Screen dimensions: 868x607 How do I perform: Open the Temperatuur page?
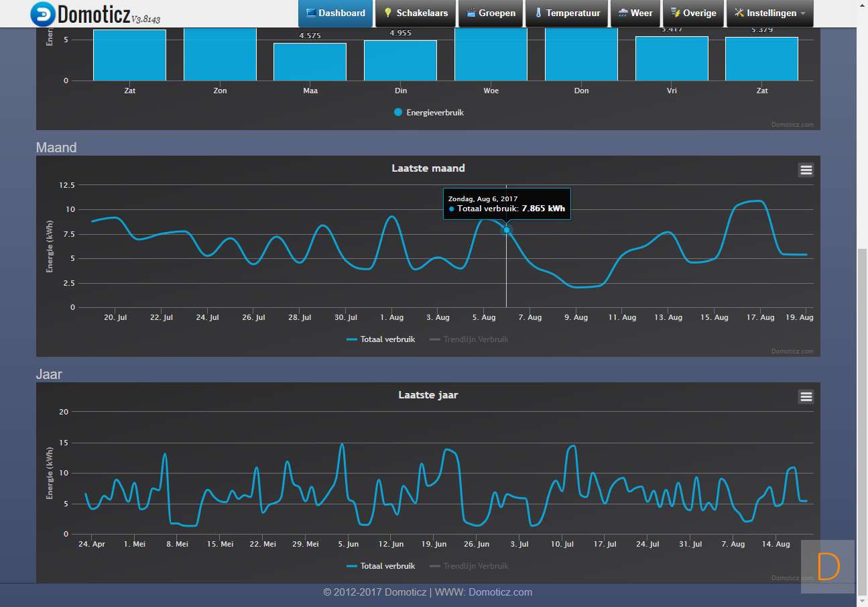coord(566,13)
